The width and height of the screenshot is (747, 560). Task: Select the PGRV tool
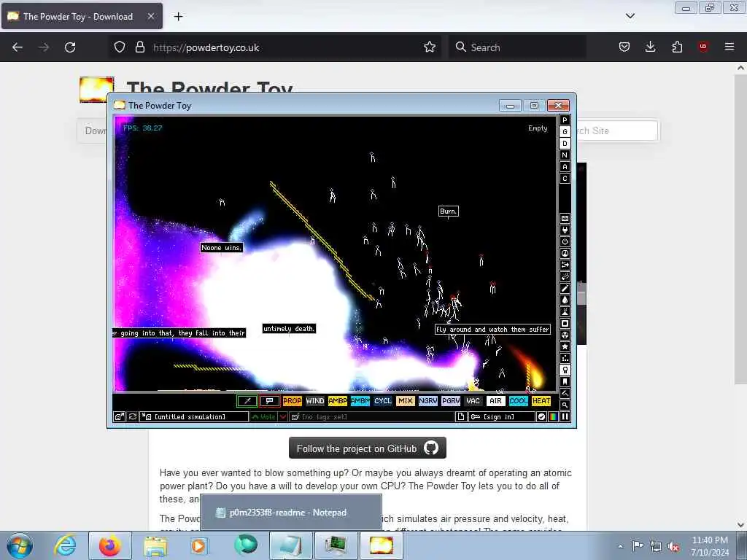tap(451, 401)
